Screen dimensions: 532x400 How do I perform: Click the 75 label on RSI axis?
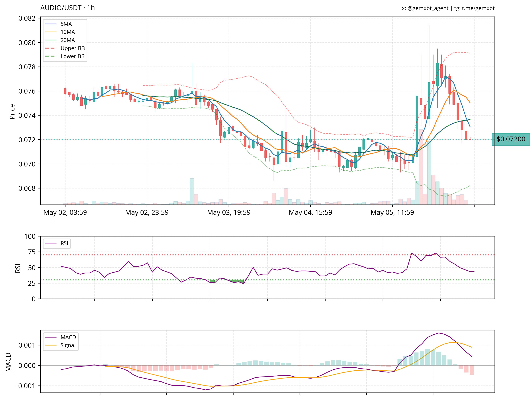32,252
